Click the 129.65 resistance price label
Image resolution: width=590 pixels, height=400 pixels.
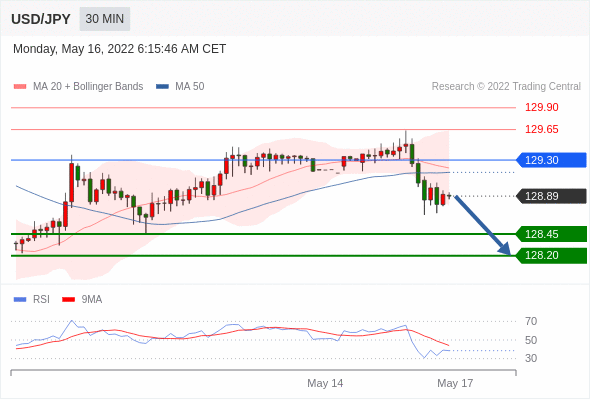pos(542,129)
